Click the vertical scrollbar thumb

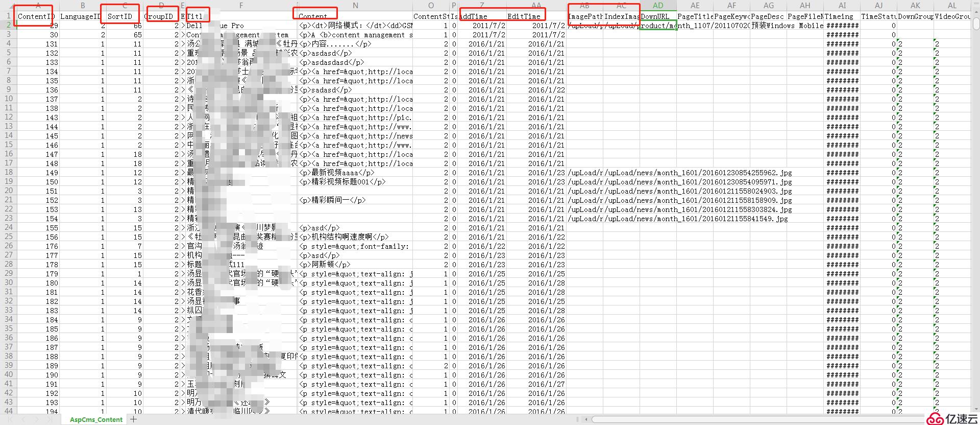pyautogui.click(x=975, y=25)
